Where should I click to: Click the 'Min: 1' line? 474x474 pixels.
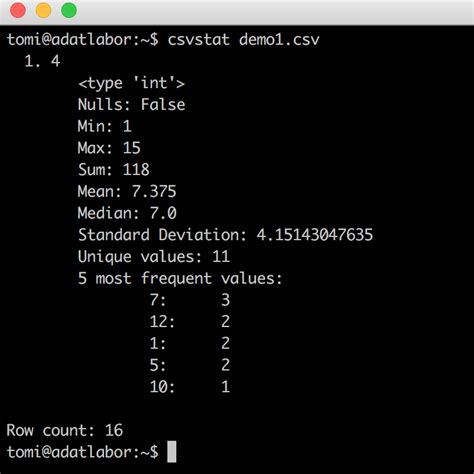click(105, 126)
